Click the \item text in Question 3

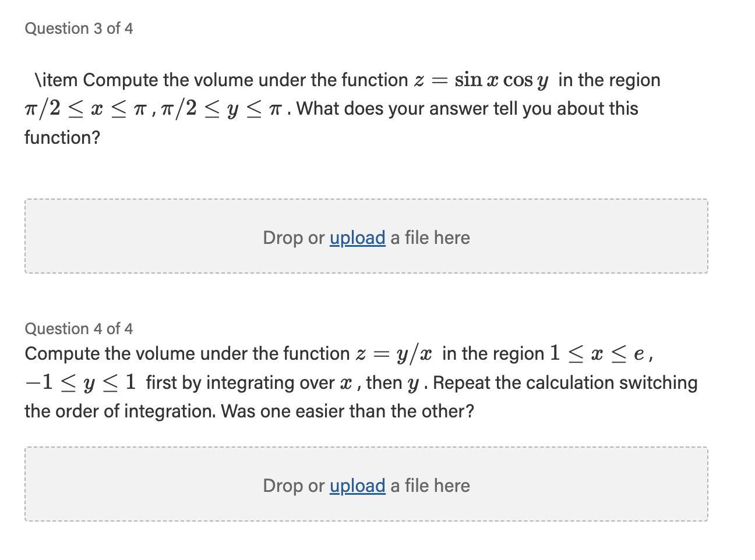(x=56, y=80)
